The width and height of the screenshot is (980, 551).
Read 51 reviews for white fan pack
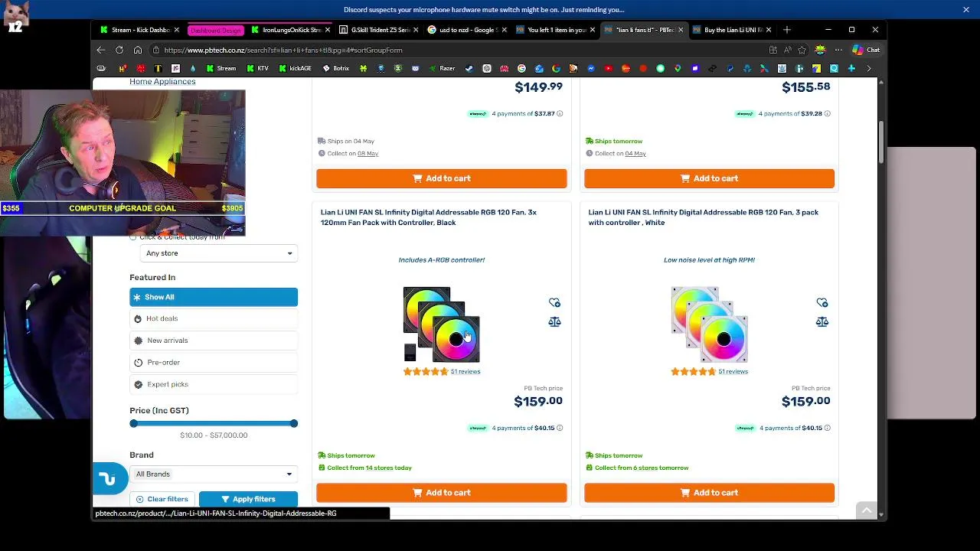[733, 372]
